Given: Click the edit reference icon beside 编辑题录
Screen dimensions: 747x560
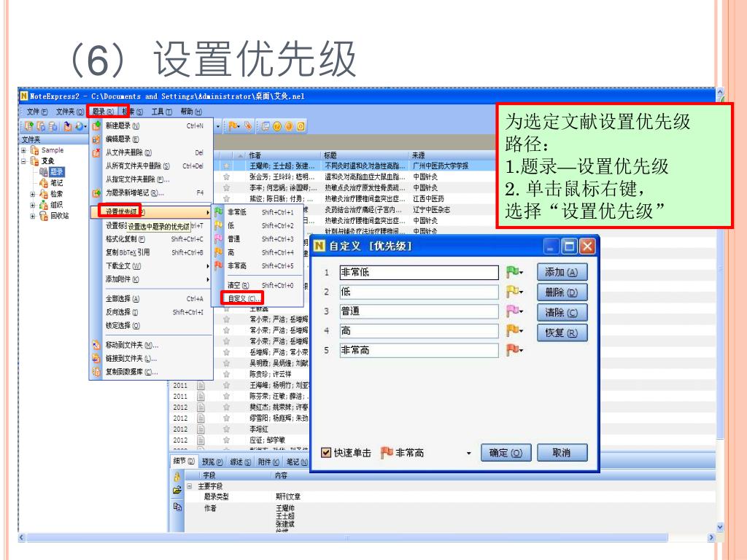Looking at the screenshot, I should click(96, 139).
